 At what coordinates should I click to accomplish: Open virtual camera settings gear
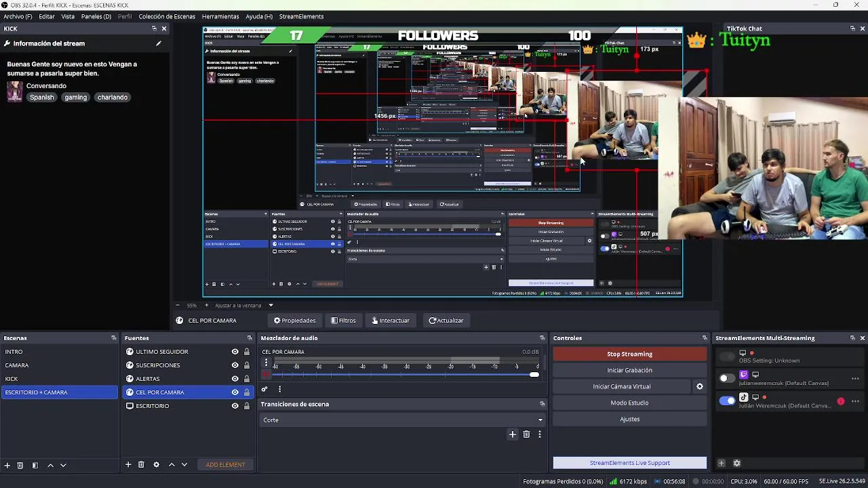click(x=700, y=386)
